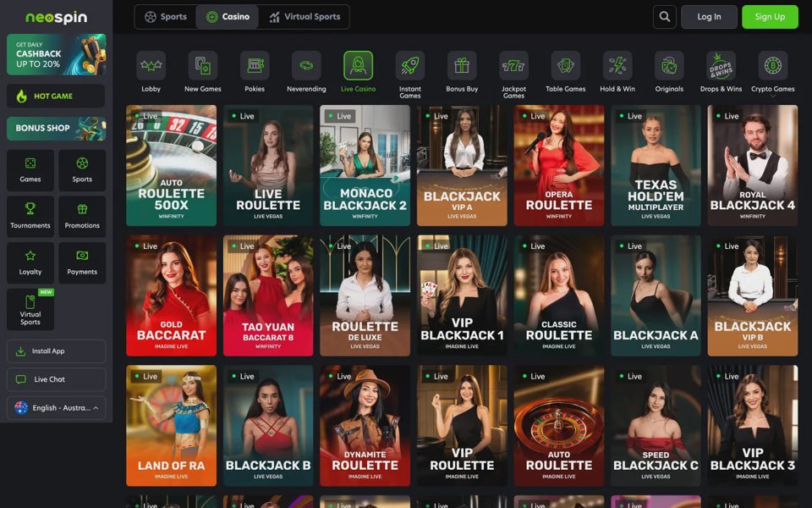Open Speed Blackjack C game
The image size is (812, 508).
(x=656, y=426)
